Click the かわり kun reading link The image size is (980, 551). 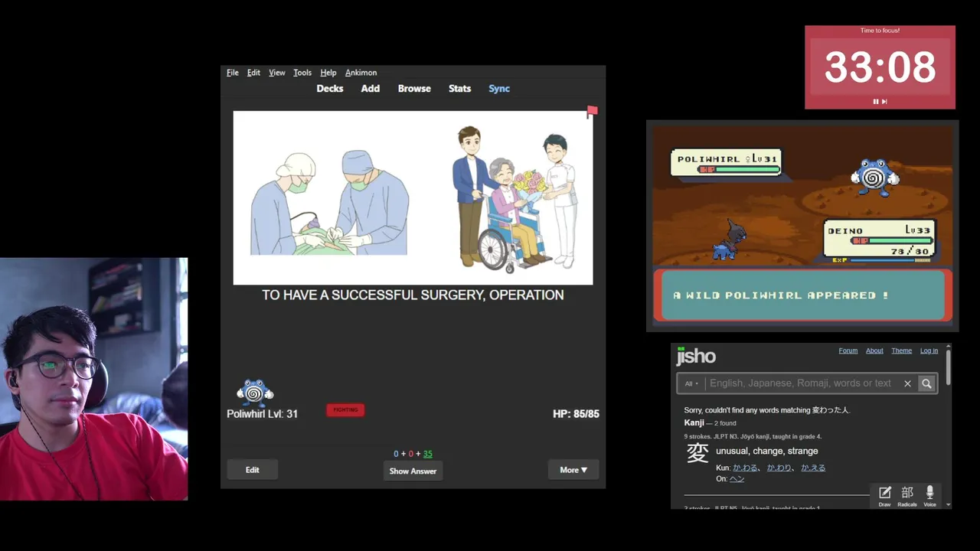pyautogui.click(x=779, y=468)
